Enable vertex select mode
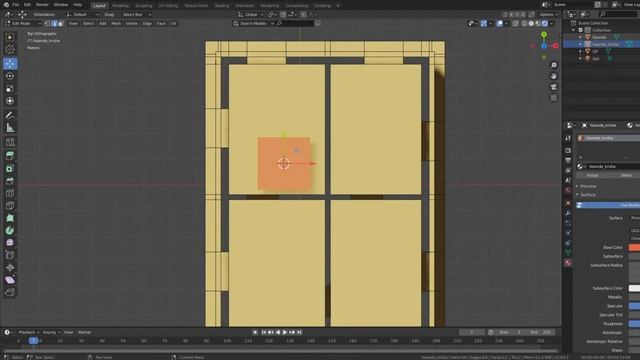The image size is (640, 360). (48, 24)
